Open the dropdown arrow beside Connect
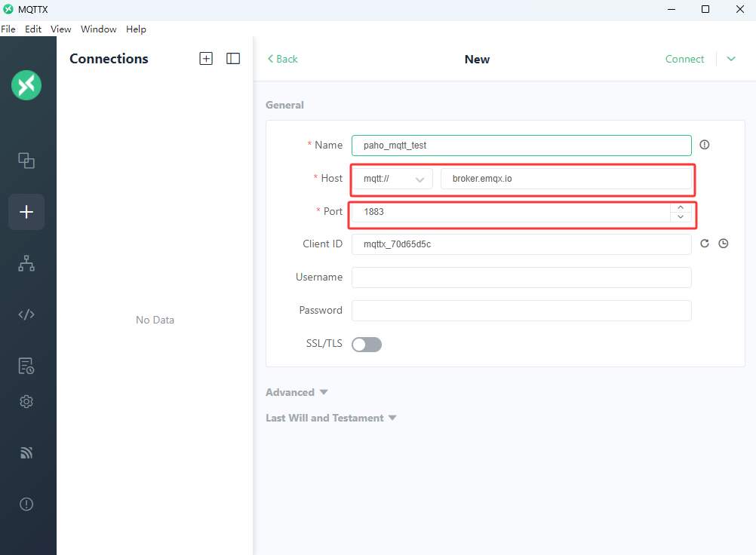Screen dimensions: 756x555 (731, 59)
